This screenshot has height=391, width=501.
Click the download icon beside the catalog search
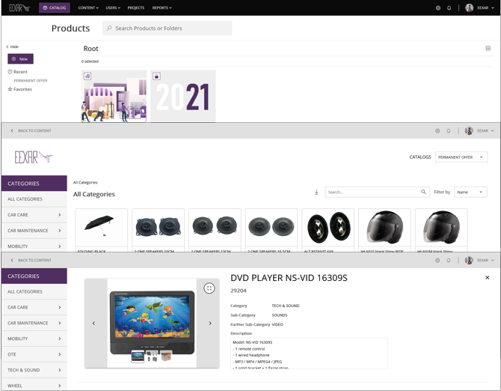pyautogui.click(x=316, y=192)
